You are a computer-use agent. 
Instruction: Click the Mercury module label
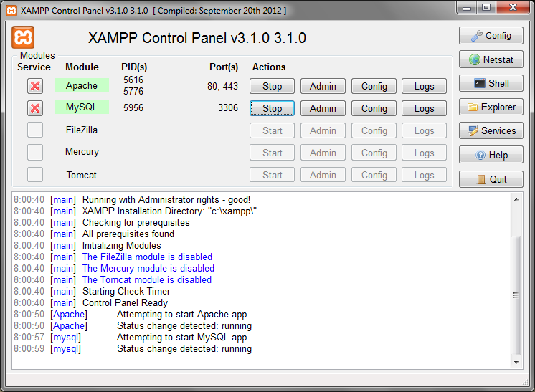pyautogui.click(x=82, y=152)
